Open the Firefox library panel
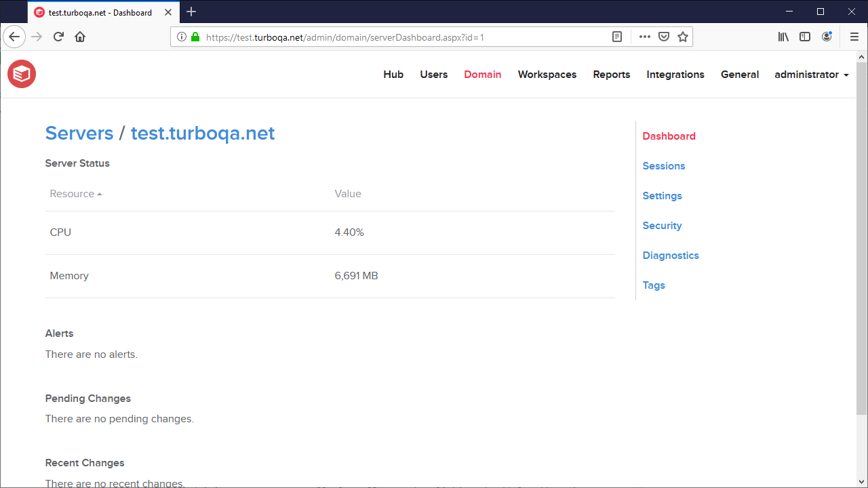The image size is (868, 488). tap(783, 37)
